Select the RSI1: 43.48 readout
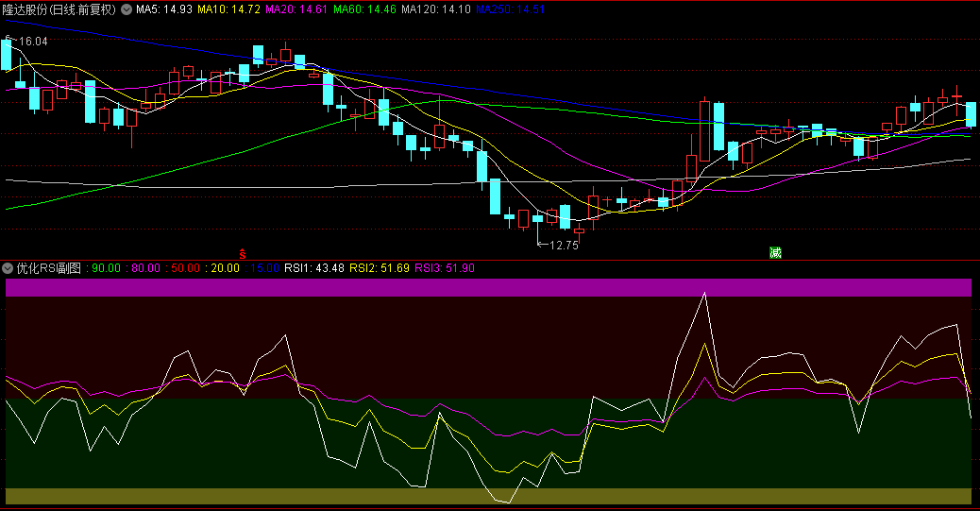 pos(314,268)
